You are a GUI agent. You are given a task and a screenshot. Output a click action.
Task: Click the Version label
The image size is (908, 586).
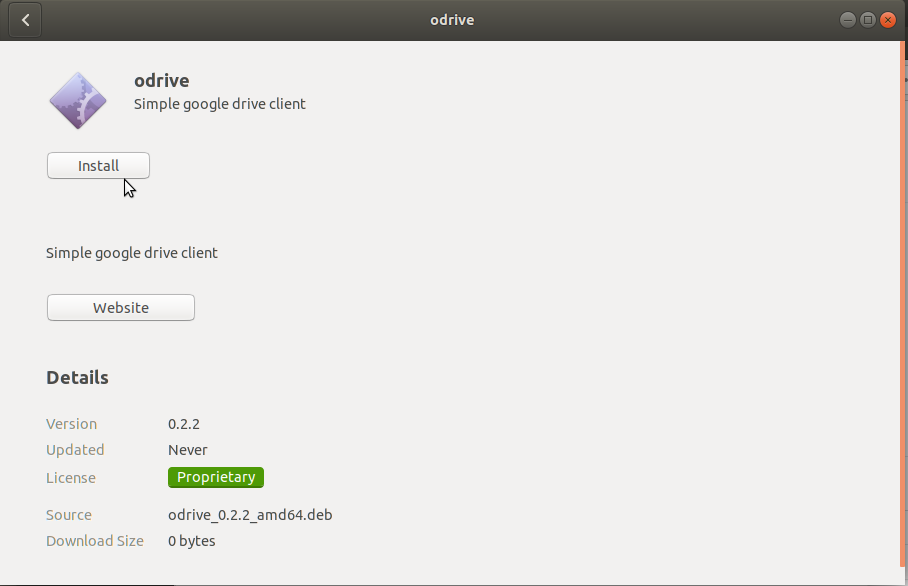click(x=71, y=424)
